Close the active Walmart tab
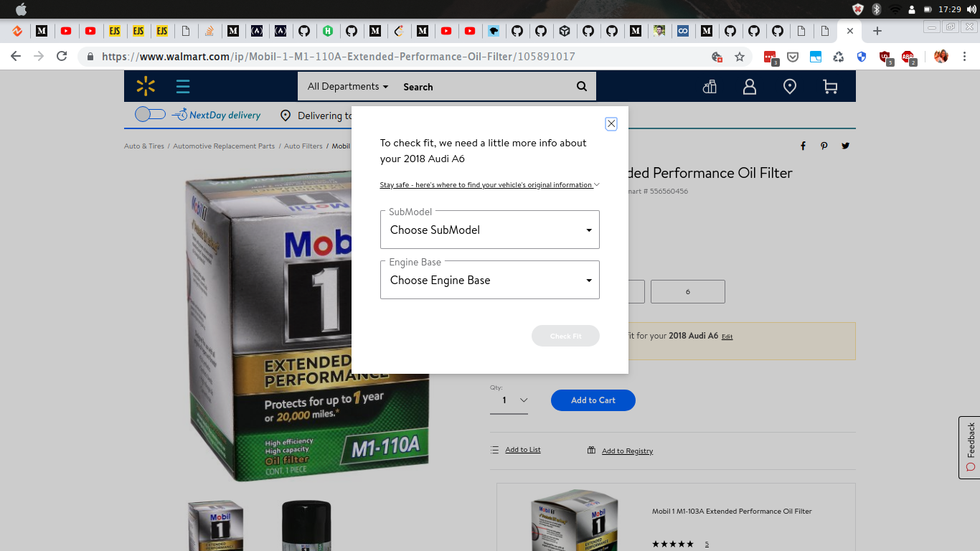980x551 pixels. tap(850, 31)
